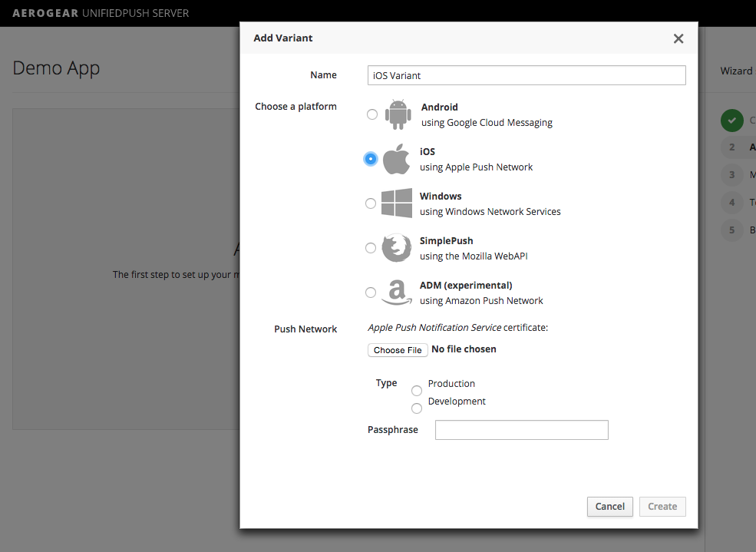Click the Passphrase input field

(521, 430)
